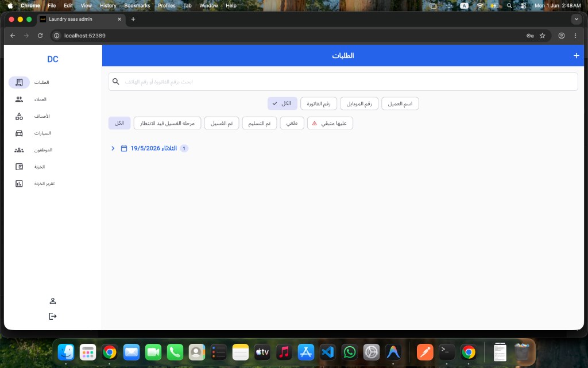The height and width of the screenshot is (368, 588).
Task: Click the logout icon in sidebar
Action: tap(53, 316)
